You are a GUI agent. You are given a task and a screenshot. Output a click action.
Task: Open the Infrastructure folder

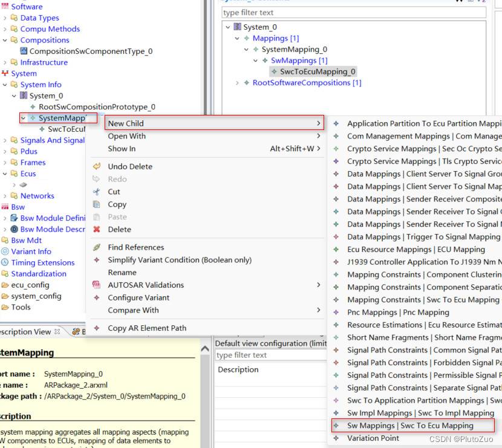tap(44, 62)
